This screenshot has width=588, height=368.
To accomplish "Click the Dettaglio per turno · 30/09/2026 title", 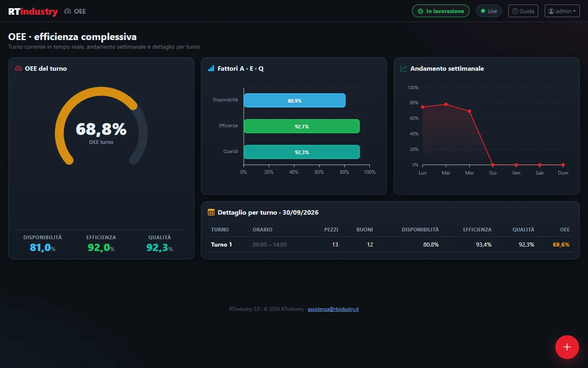I will 268,213.
